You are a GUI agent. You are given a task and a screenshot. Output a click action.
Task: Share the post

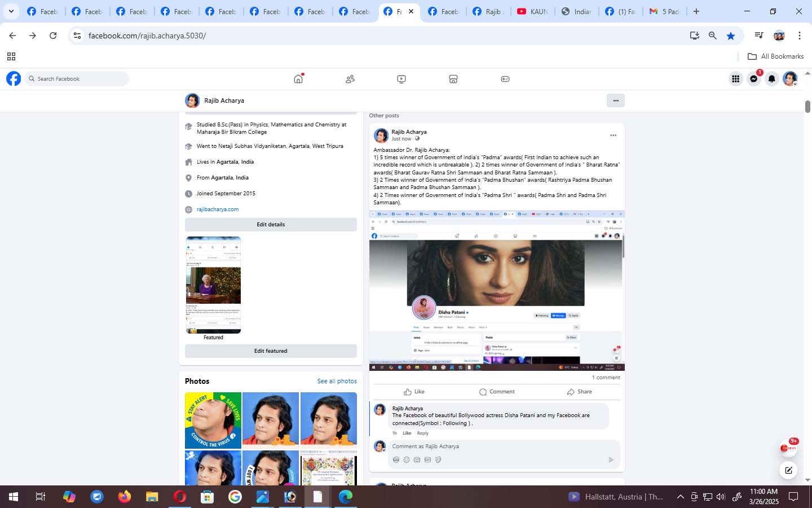(580, 392)
